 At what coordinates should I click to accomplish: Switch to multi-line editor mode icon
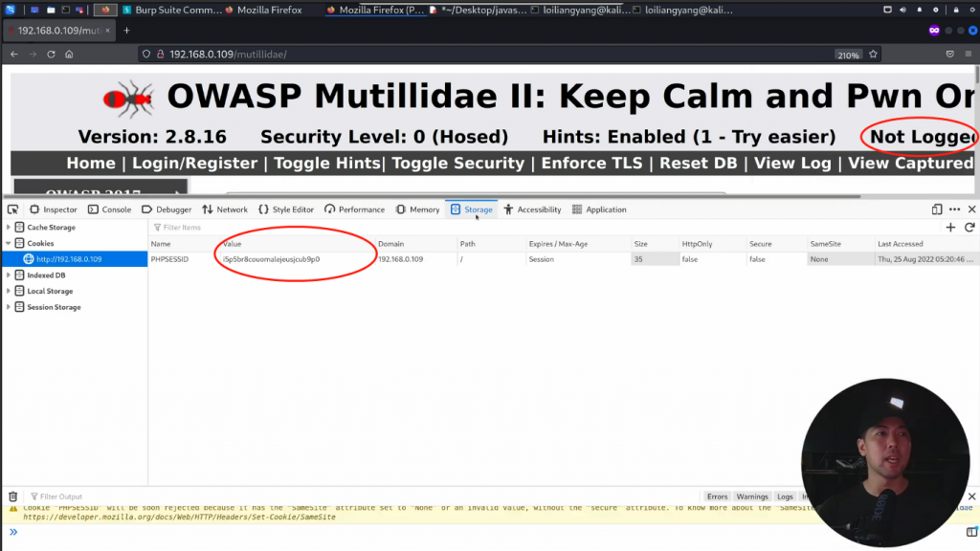click(971, 532)
